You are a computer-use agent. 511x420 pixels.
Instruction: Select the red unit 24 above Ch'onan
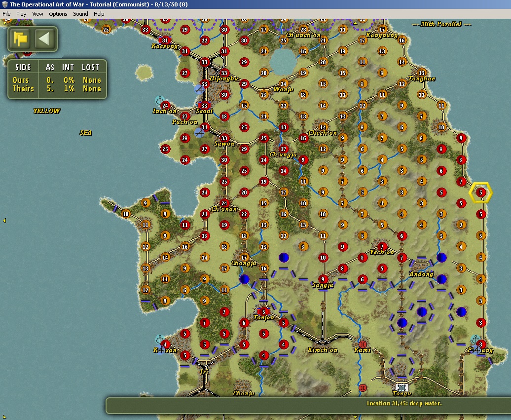click(x=224, y=203)
